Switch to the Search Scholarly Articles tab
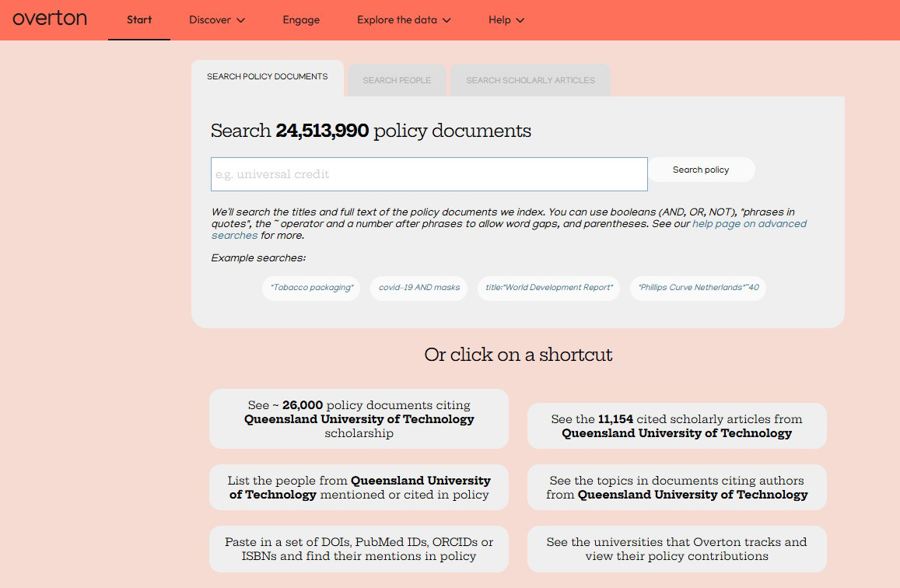This screenshot has width=900, height=588. [x=531, y=80]
